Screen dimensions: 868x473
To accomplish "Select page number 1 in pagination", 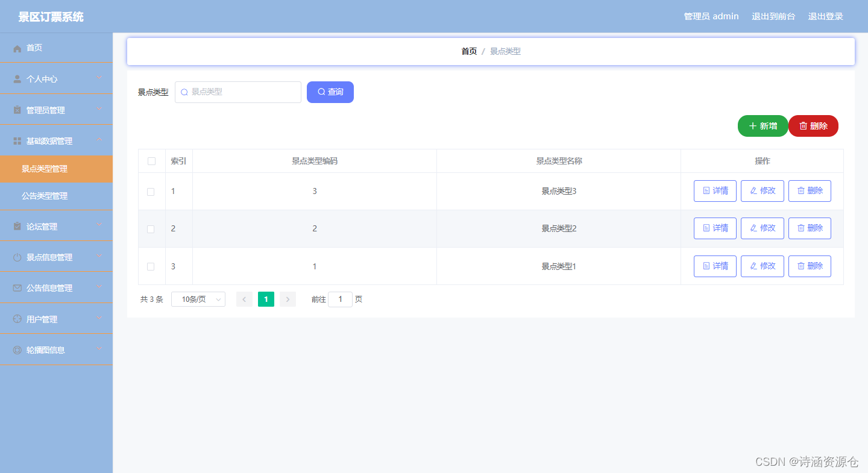I will [x=266, y=299].
